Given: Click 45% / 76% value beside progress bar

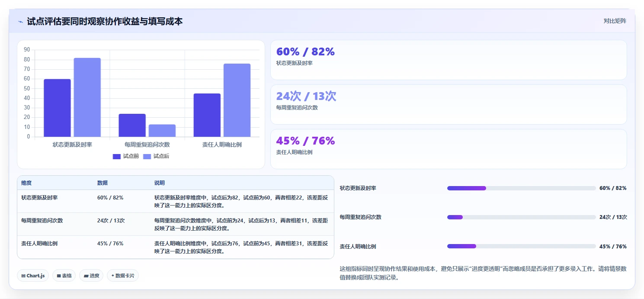Looking at the screenshot, I should click(x=613, y=247).
